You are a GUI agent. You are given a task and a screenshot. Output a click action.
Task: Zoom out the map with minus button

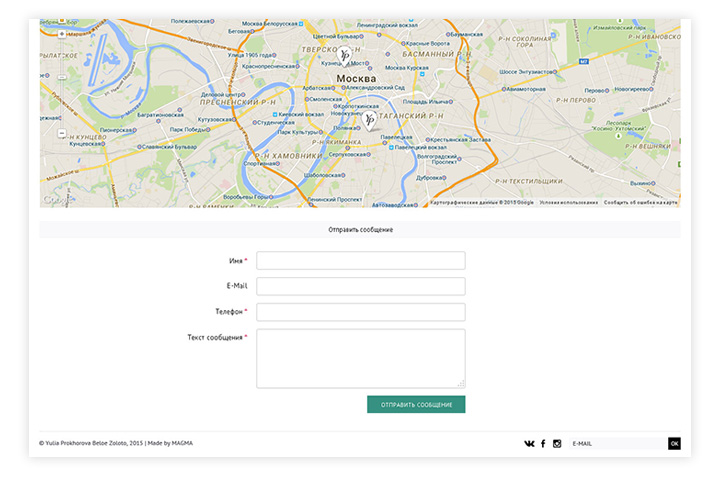pos(62,133)
